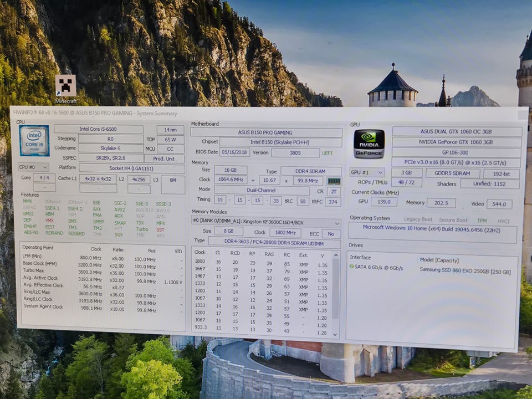Screen dimensions: 532x399
Task: Click the TPM label
Action: [482, 221]
